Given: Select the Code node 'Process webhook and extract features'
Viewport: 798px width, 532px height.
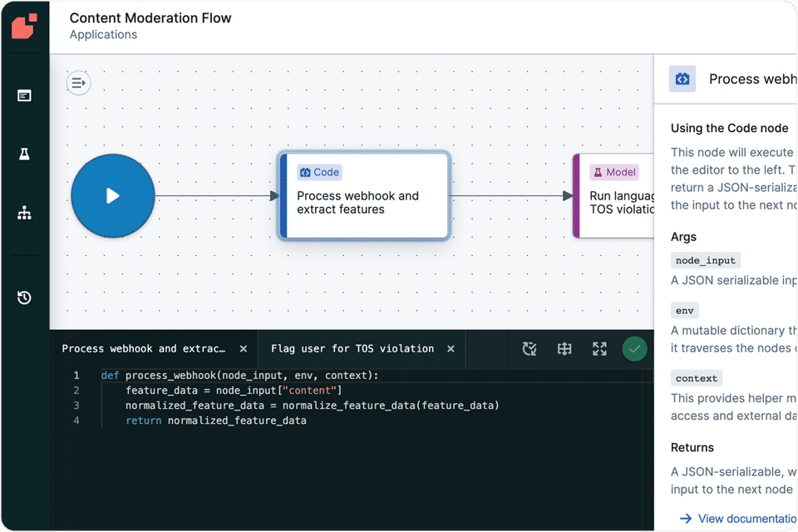Looking at the screenshot, I should 364,195.
